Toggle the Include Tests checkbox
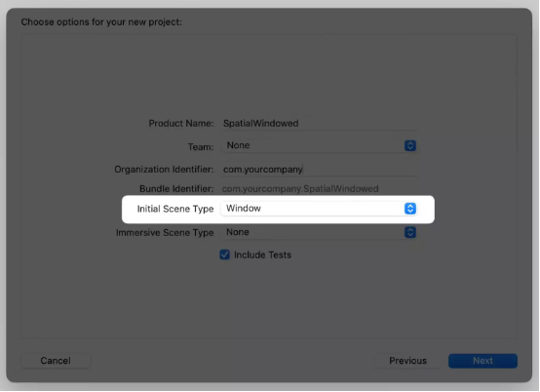The width and height of the screenshot is (540, 392). click(x=225, y=255)
